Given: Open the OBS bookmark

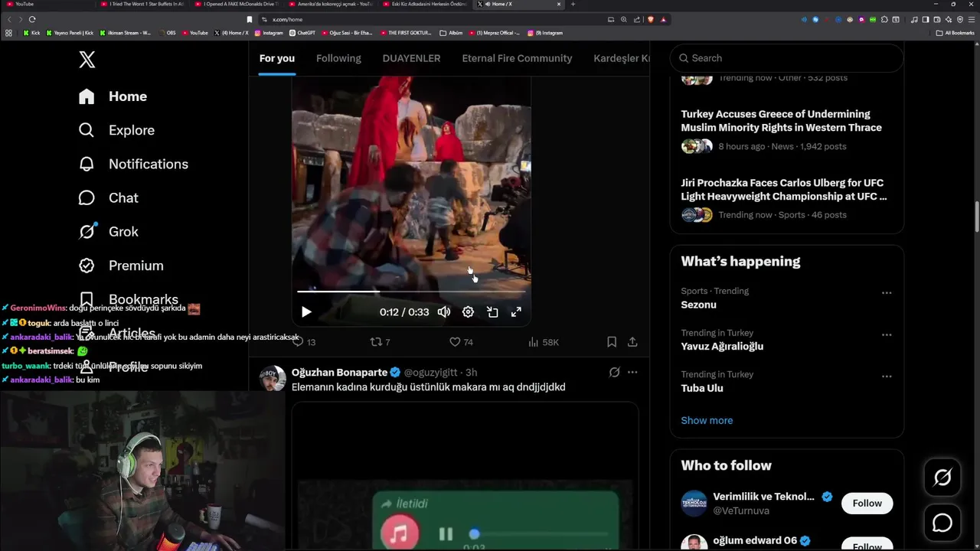Looking at the screenshot, I should [167, 33].
